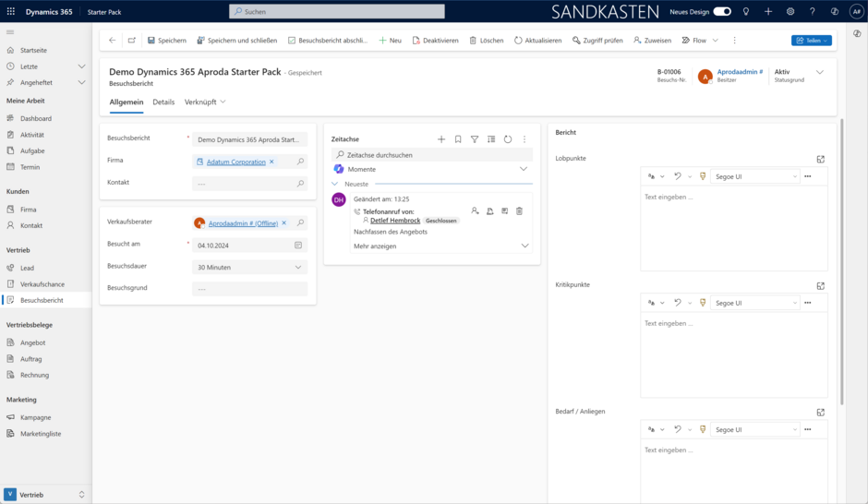Click Besuchsbericht abschließen command

pyautogui.click(x=328, y=41)
